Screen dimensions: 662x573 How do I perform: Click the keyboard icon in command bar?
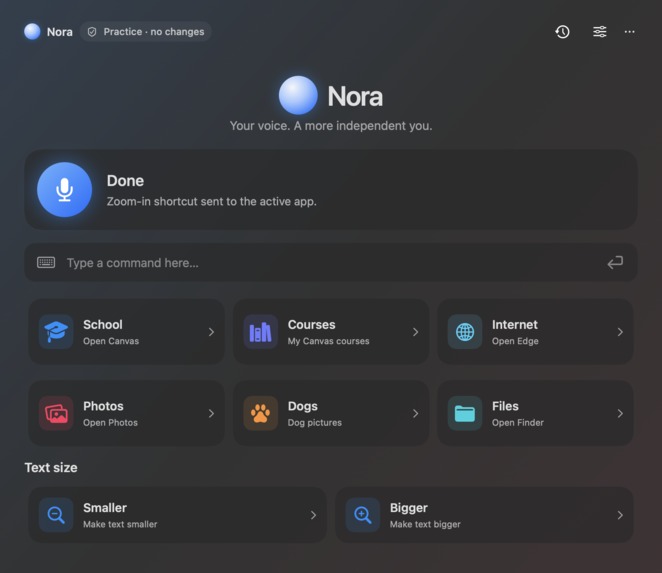(x=46, y=262)
